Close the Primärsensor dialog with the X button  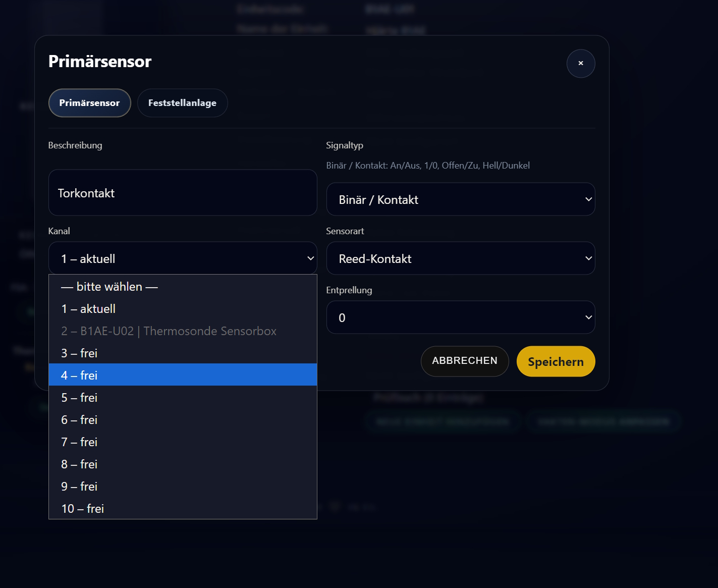pos(581,64)
